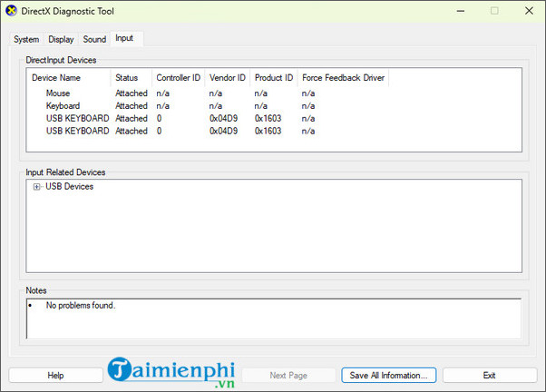Image resolution: width=546 pixels, height=392 pixels.
Task: Expand the USB Devices tree node
Action: click(x=36, y=187)
